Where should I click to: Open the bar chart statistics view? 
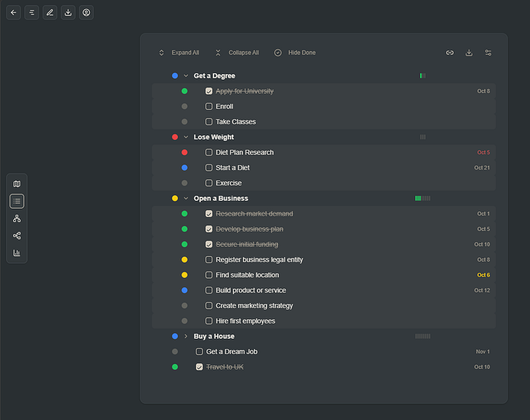tap(17, 253)
